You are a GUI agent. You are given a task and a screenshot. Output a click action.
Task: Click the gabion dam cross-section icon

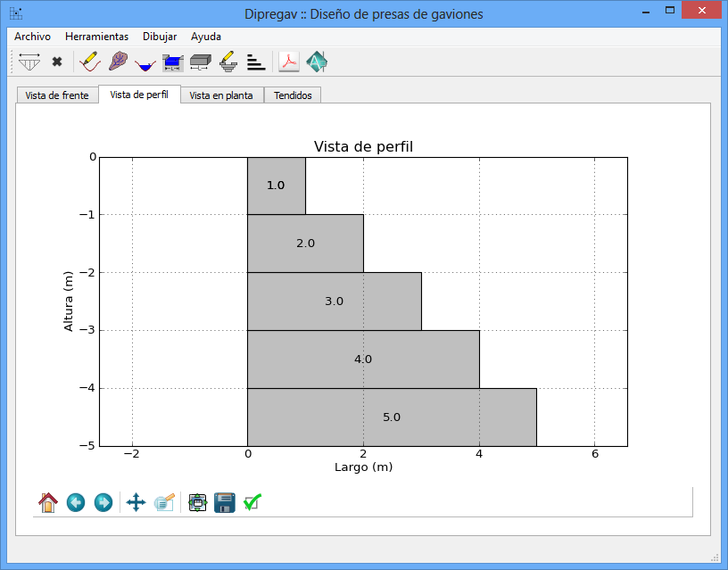pos(29,62)
